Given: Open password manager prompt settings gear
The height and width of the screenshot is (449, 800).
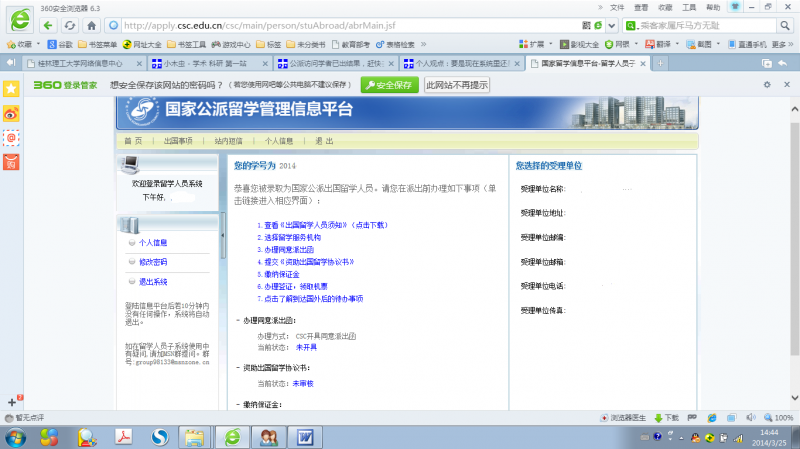Looking at the screenshot, I should click(767, 85).
